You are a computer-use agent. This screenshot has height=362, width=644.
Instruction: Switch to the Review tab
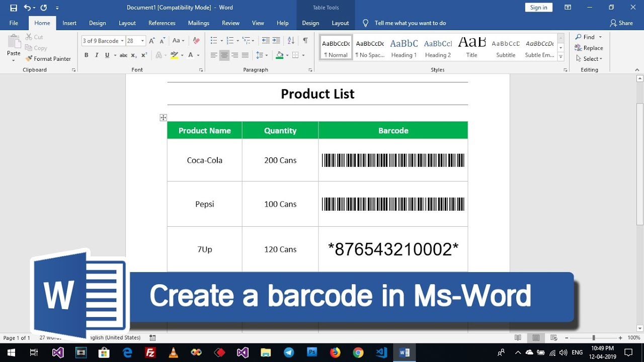pyautogui.click(x=231, y=23)
